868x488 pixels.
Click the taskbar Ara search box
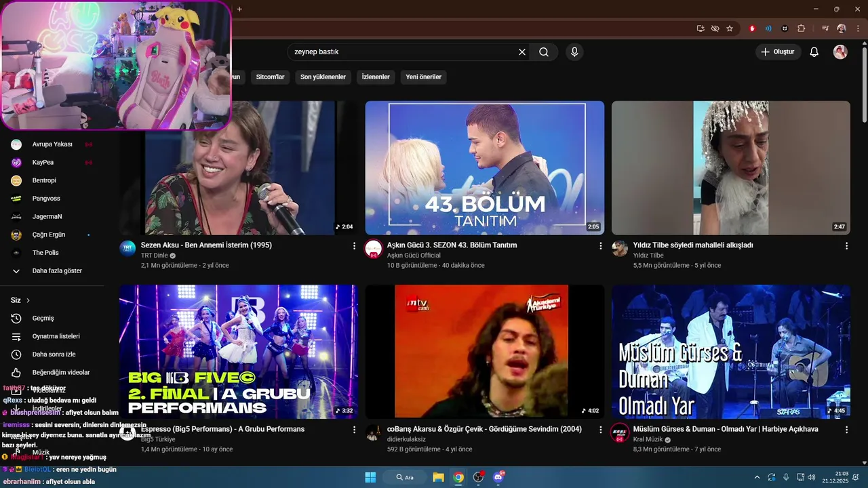[406, 477]
